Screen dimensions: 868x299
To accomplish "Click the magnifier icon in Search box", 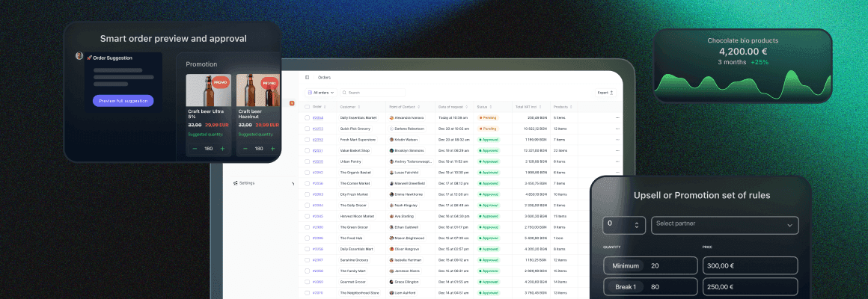I will coord(344,93).
